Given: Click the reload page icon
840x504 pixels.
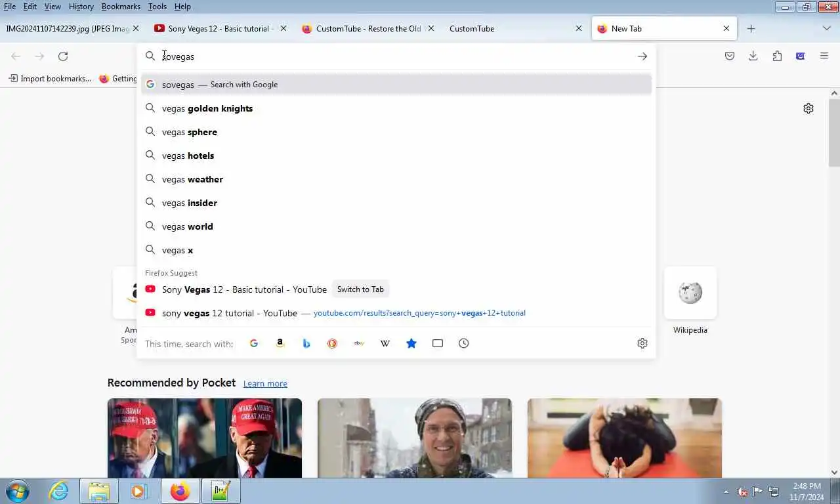Looking at the screenshot, I should coord(63,56).
